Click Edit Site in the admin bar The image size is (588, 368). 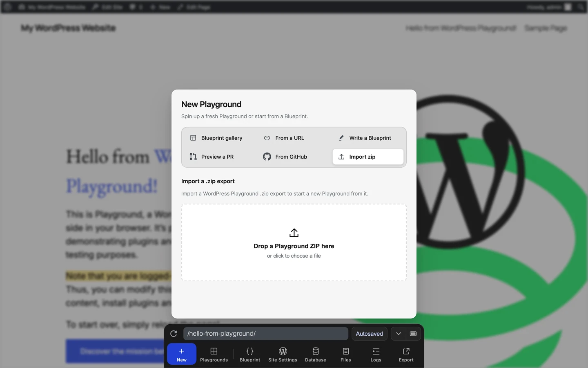coord(107,7)
